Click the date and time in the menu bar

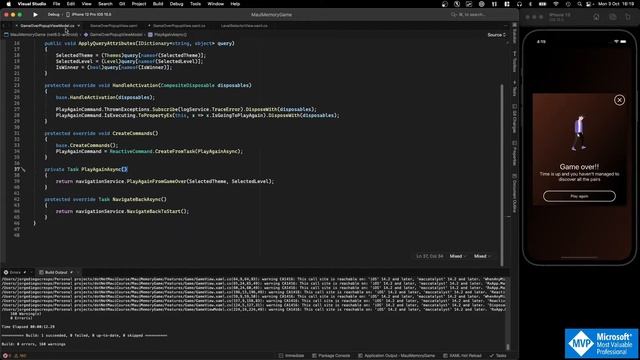point(616,4)
